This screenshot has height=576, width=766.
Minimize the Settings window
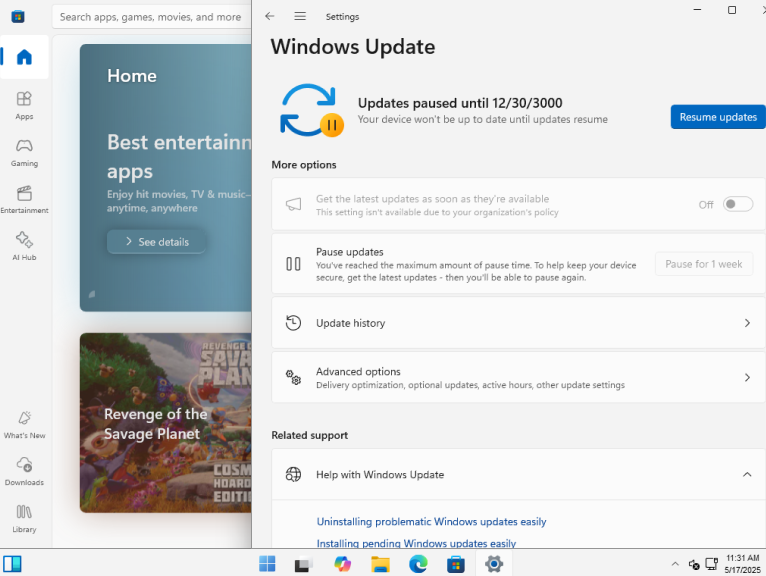pos(697,9)
